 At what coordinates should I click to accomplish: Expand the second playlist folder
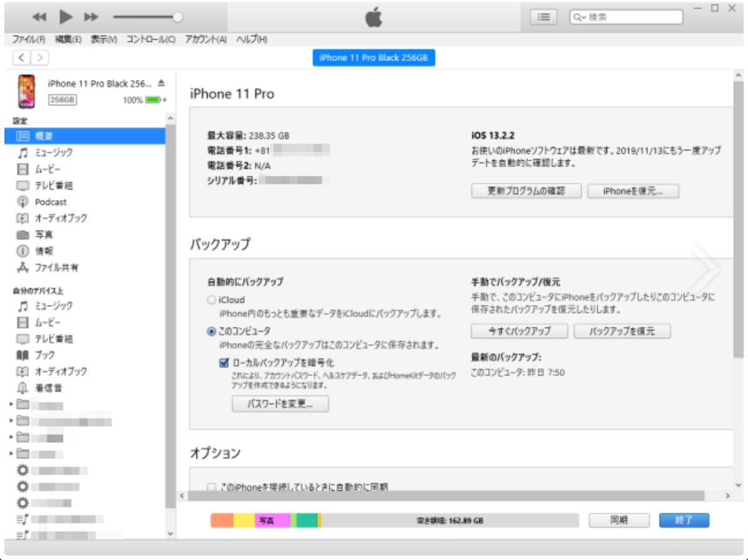tap(12, 421)
